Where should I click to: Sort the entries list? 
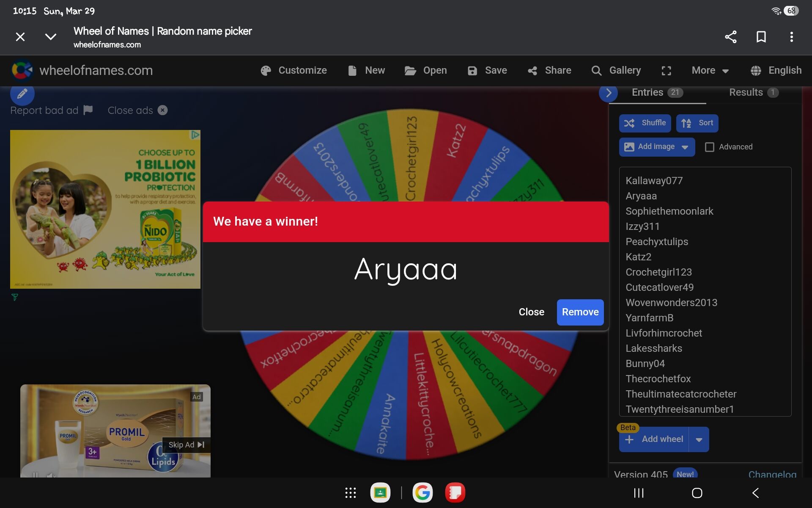(697, 123)
